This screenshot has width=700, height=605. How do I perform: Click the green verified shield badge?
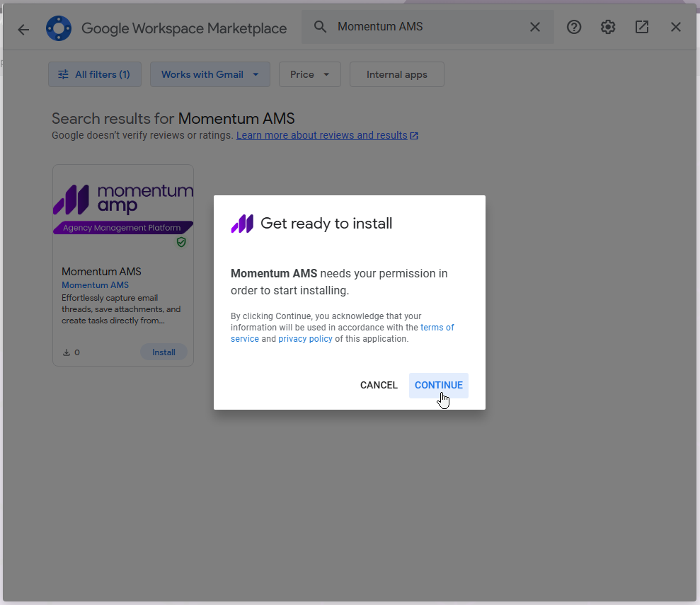[x=180, y=242]
